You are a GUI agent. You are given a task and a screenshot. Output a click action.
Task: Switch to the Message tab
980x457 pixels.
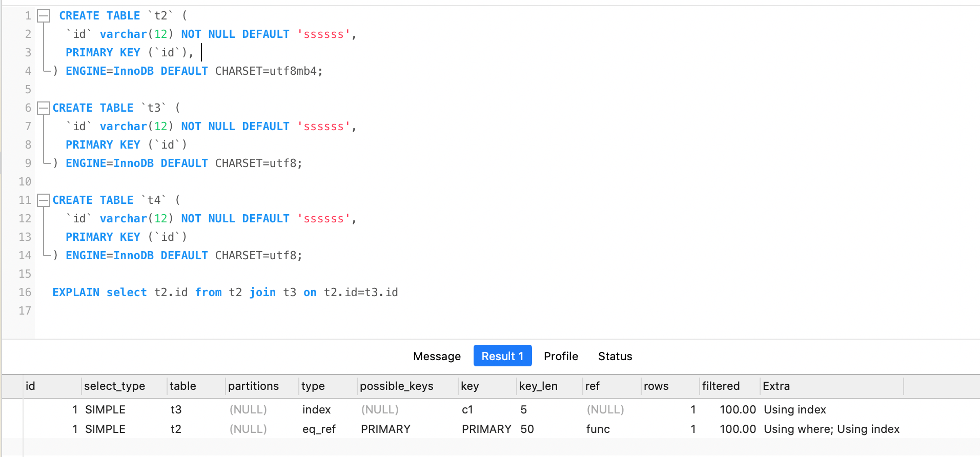point(437,356)
